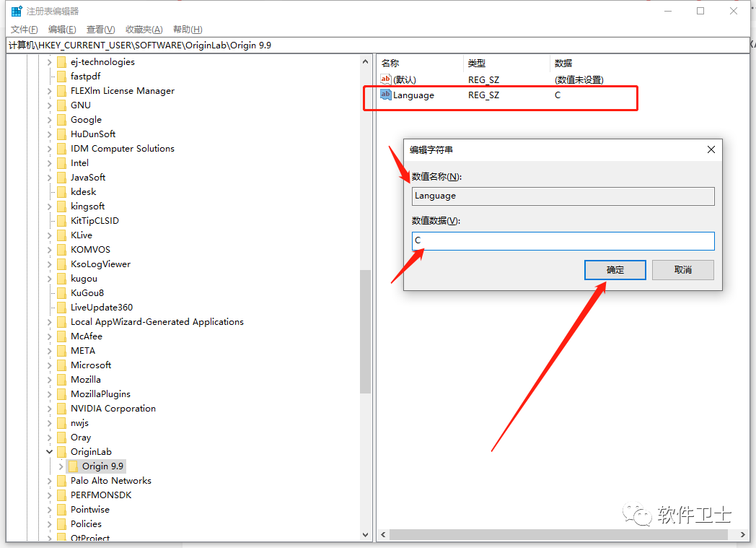
Task: Cancel with the 取消 button
Action: coord(682,270)
